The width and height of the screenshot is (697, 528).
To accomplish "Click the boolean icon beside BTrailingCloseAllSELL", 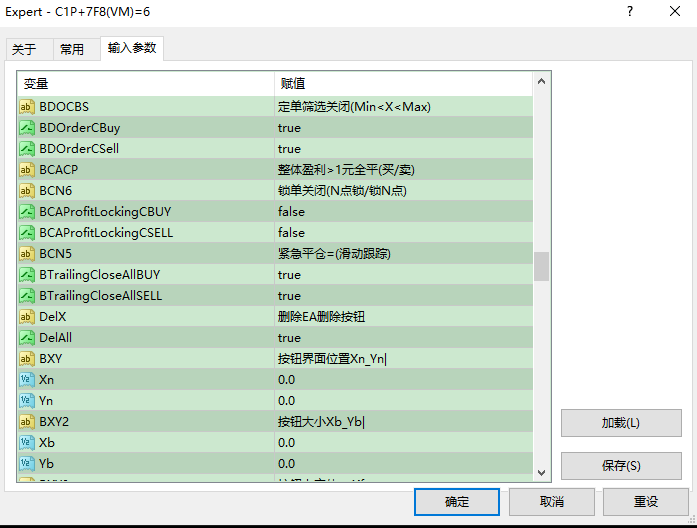I will click(27, 296).
